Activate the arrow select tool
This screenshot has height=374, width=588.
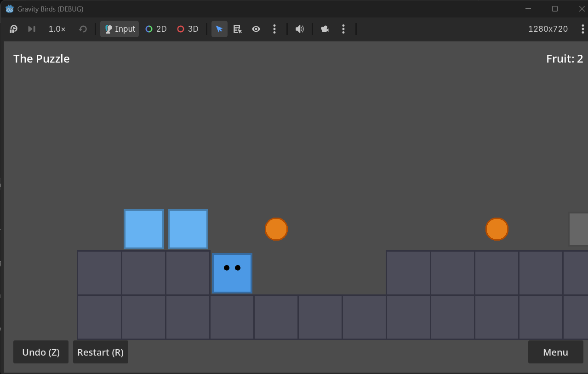click(219, 29)
